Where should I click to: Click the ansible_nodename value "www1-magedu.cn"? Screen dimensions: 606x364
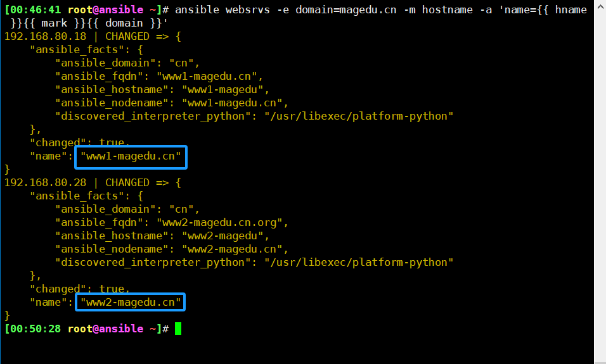click(232, 103)
